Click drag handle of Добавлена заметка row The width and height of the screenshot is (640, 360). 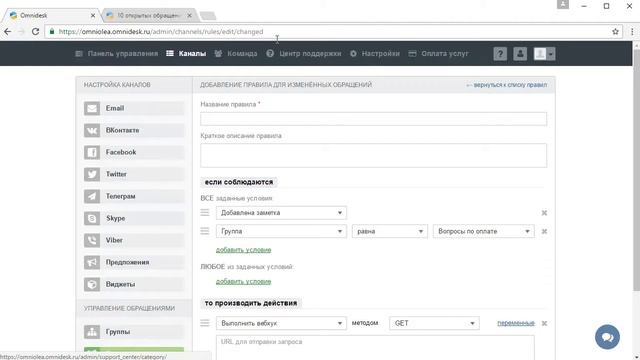click(205, 213)
